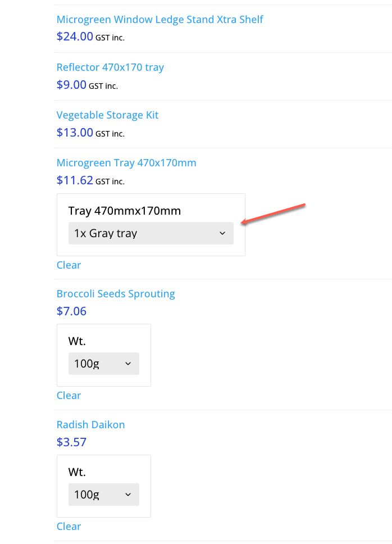Click the $24.00 price of Ledge Stand
Viewport: 392px width, 544px height.
(x=75, y=37)
